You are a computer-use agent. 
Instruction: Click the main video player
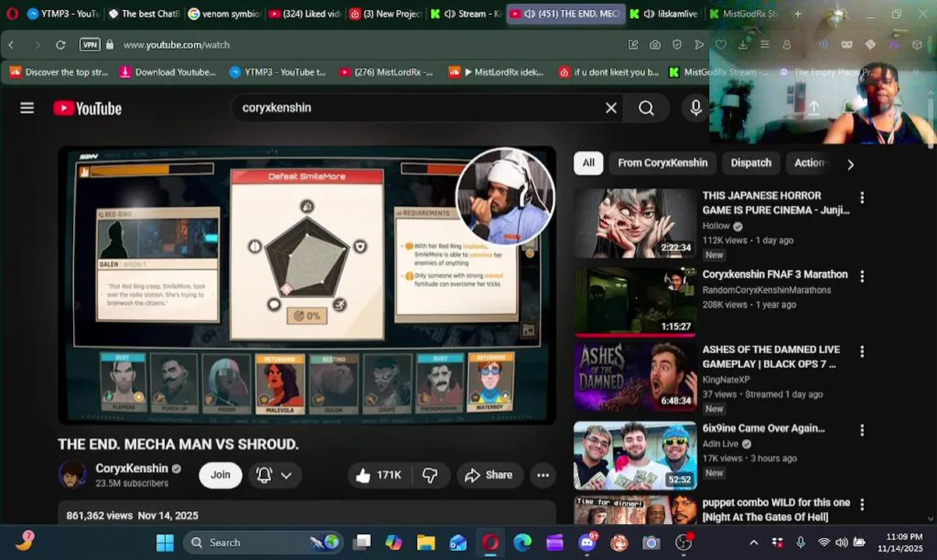click(307, 285)
